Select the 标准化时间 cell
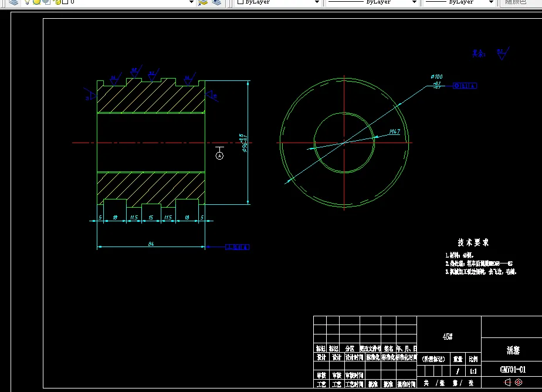 (406, 357)
